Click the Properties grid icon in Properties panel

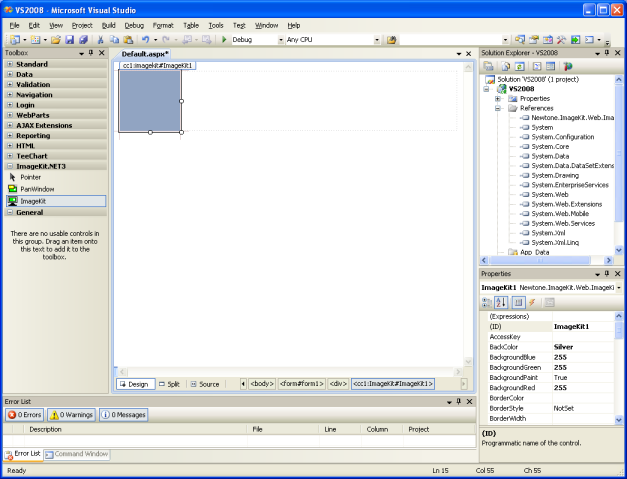(x=518, y=303)
